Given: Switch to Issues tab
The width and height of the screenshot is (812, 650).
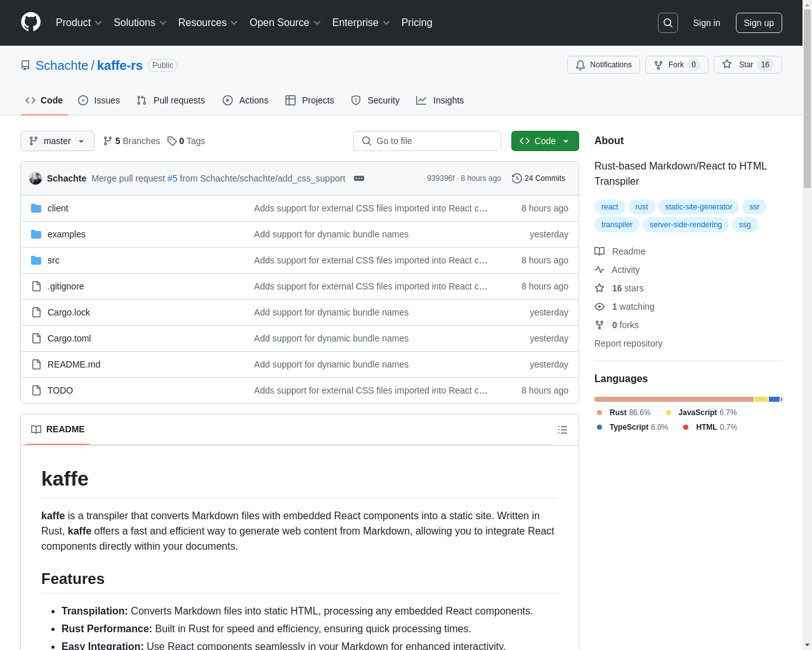Looking at the screenshot, I should (99, 100).
